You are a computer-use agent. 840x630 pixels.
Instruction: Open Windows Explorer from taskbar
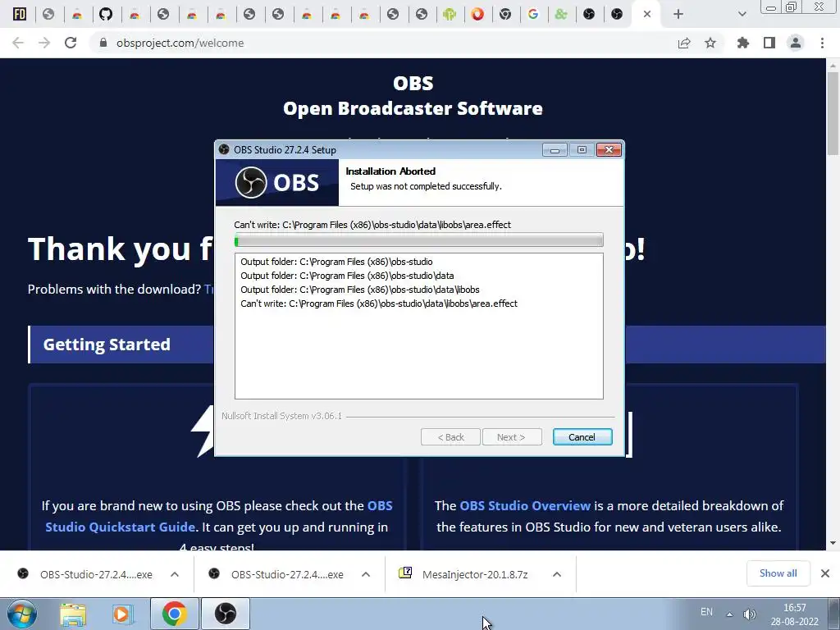(x=73, y=614)
